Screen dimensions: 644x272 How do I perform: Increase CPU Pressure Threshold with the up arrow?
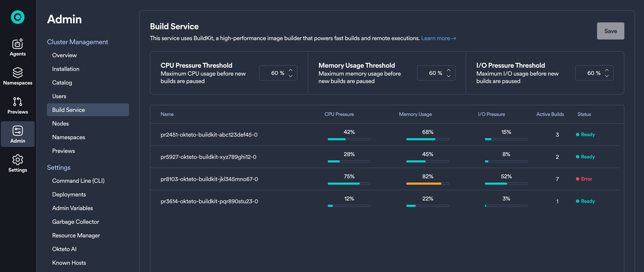[x=290, y=70]
